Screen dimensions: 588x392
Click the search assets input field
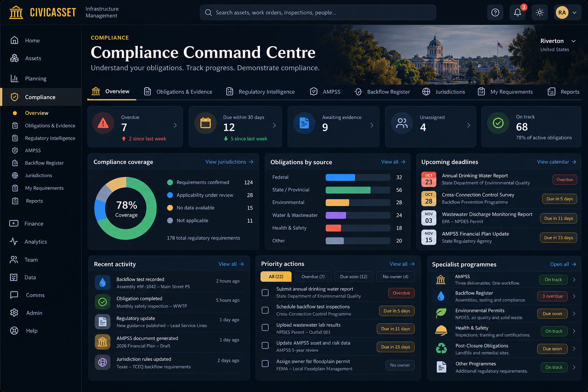(x=318, y=13)
